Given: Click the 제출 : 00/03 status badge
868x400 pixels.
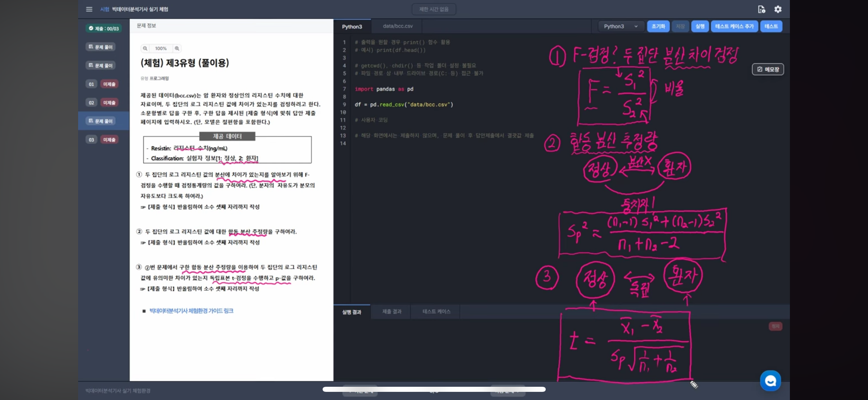Looking at the screenshot, I should 104,28.
